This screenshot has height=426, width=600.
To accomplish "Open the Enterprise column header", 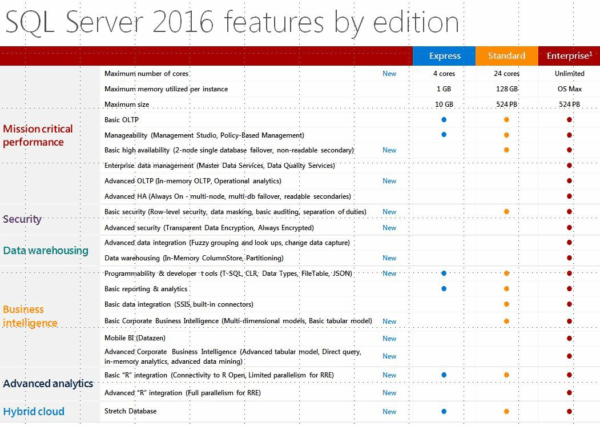I will point(569,55).
